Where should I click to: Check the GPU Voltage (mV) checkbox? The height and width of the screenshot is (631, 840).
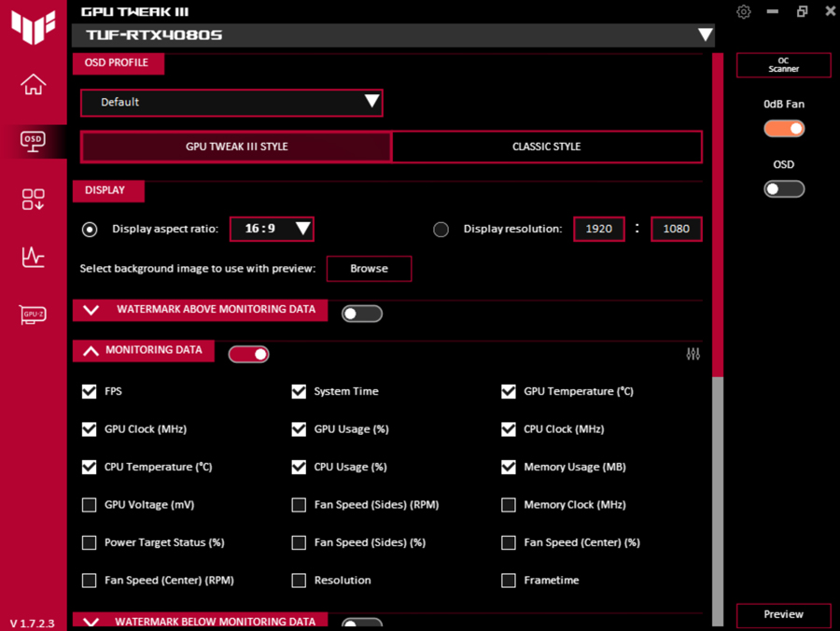[90, 505]
